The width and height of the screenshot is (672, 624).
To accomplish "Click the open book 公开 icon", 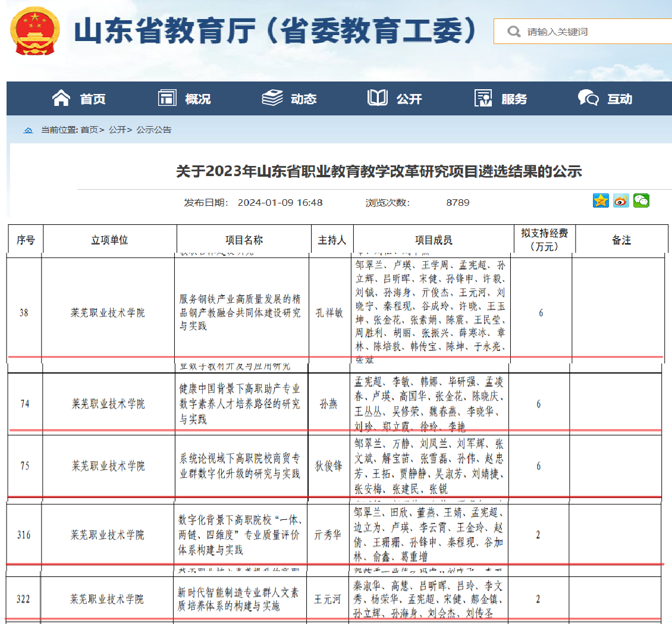I will [x=378, y=98].
